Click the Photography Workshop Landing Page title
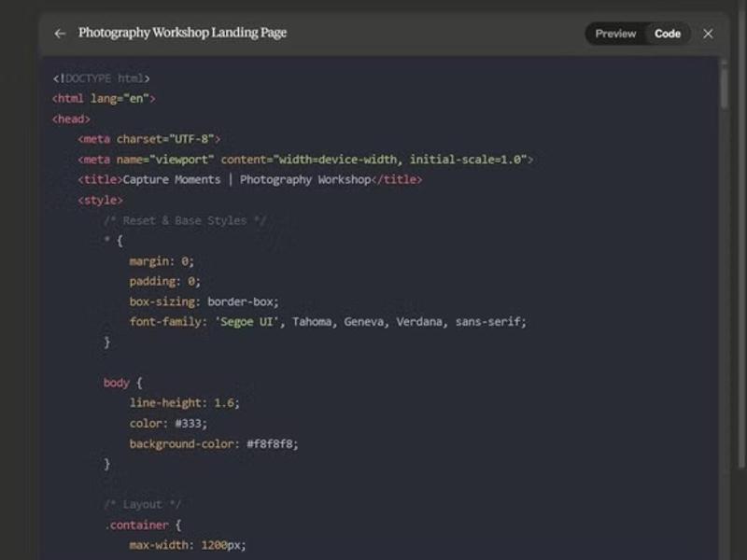The width and height of the screenshot is (747, 560). click(182, 33)
